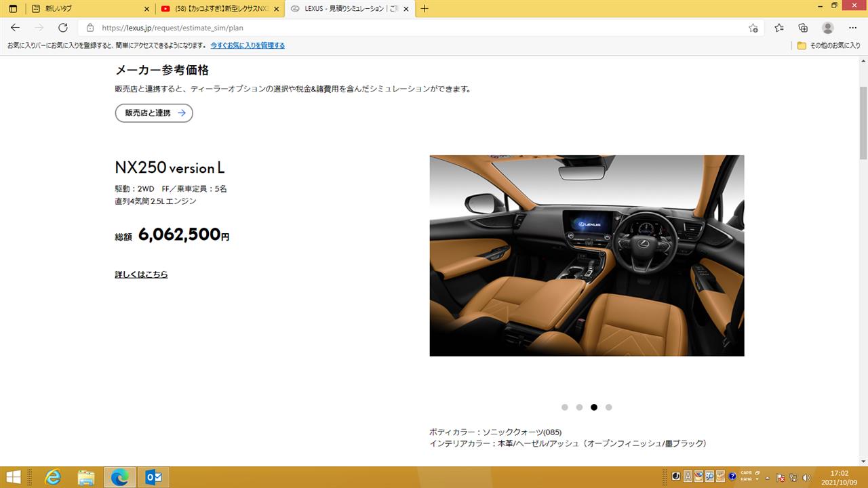Open 今すぐお気に入りを管理する link

pos(248,45)
